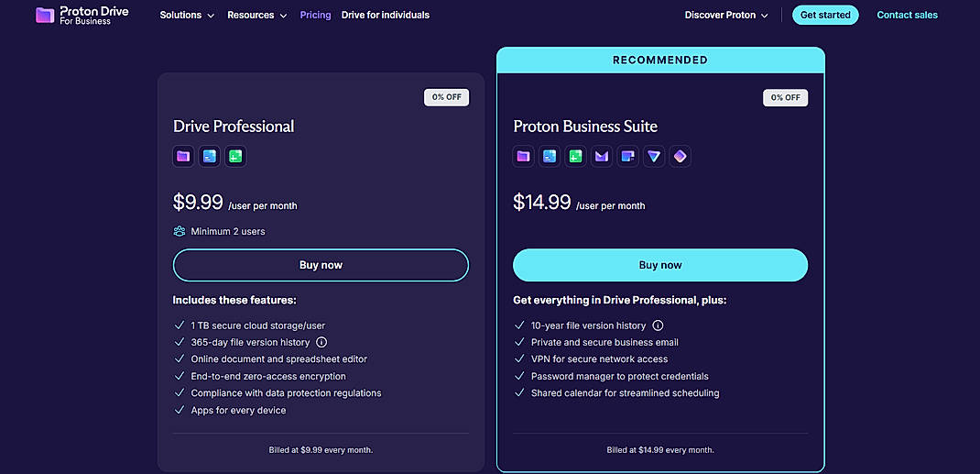Click Docs icon under Proton Business Suite

click(550, 157)
